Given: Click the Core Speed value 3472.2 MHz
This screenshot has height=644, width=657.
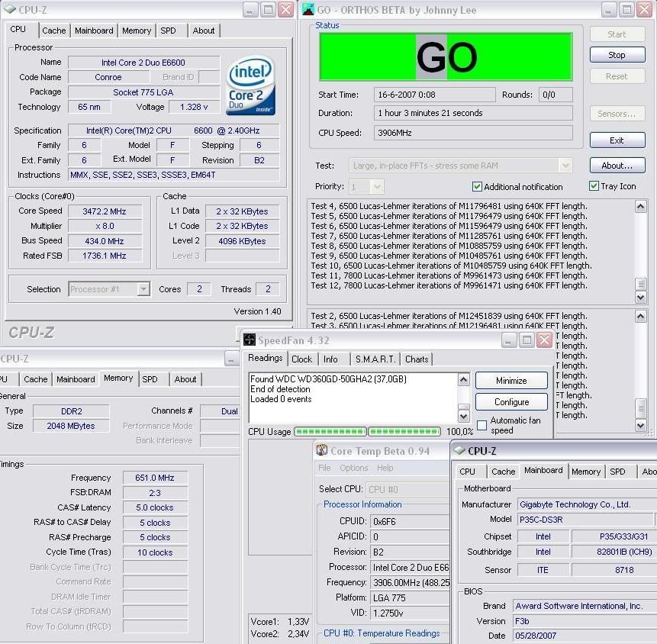Looking at the screenshot, I should pyautogui.click(x=105, y=211).
